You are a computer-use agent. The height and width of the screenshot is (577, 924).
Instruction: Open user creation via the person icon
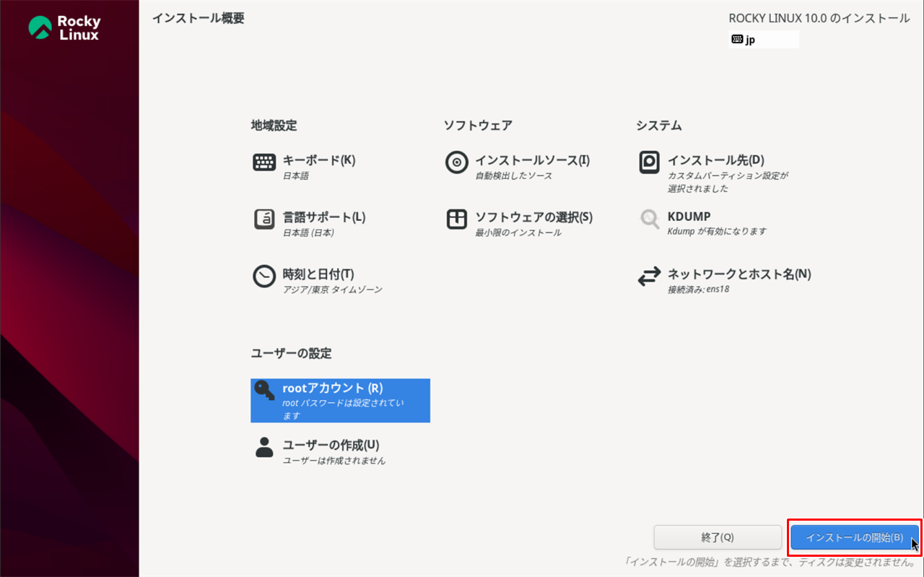pos(264,446)
